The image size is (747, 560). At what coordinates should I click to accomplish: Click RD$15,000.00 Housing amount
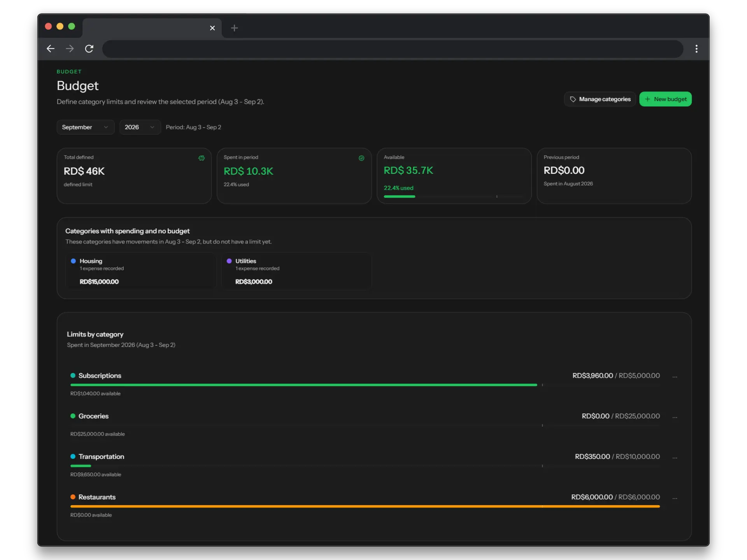[99, 282]
